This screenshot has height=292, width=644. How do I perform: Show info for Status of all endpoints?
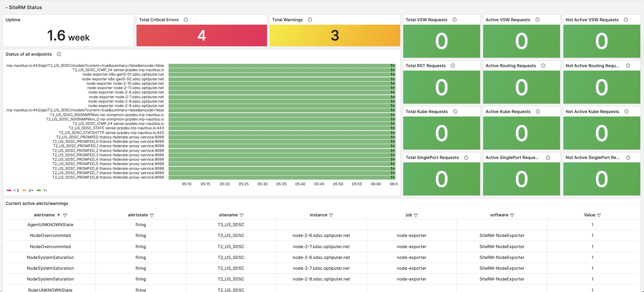click(59, 54)
